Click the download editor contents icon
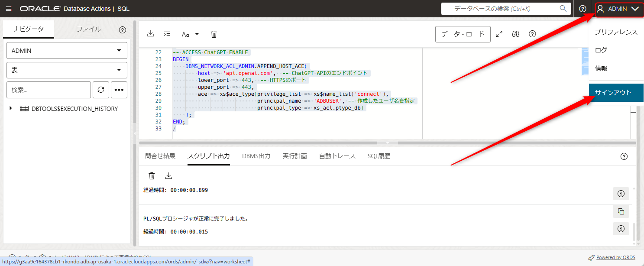 tap(151, 34)
